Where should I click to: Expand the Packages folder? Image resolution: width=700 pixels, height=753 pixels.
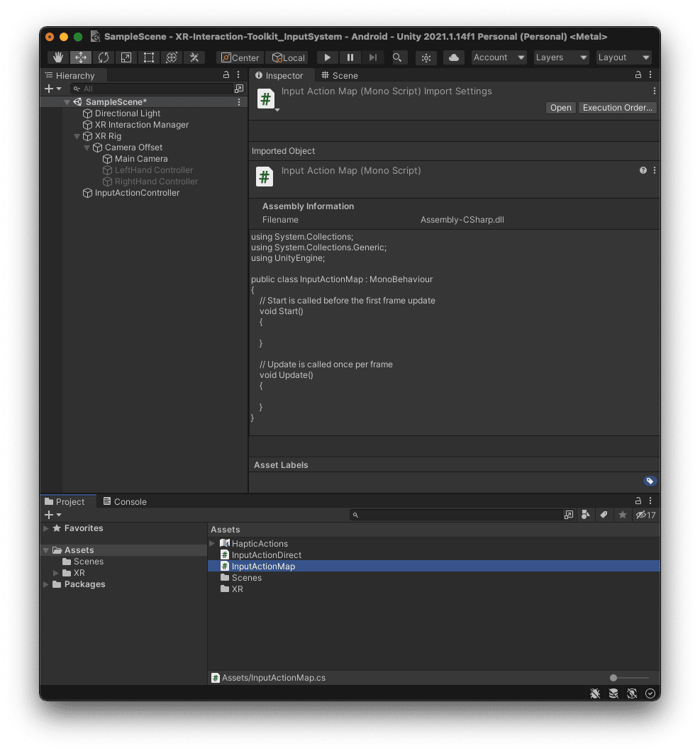click(x=46, y=584)
